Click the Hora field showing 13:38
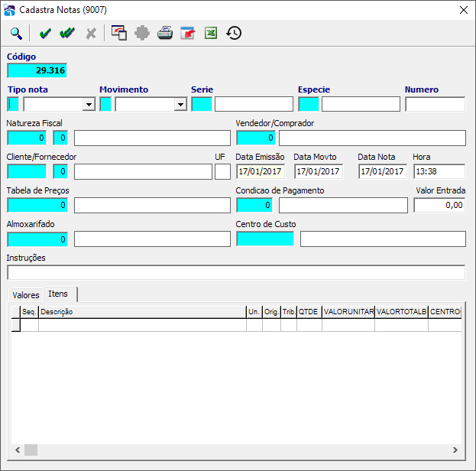The image size is (476, 471). point(439,171)
